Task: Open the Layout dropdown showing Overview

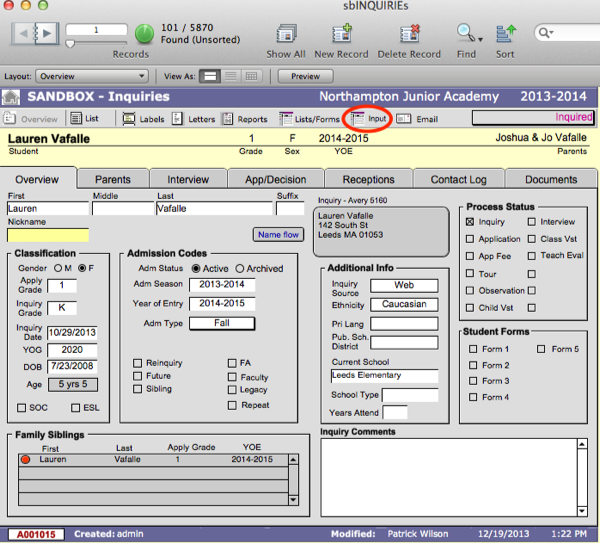Action: pos(91,76)
